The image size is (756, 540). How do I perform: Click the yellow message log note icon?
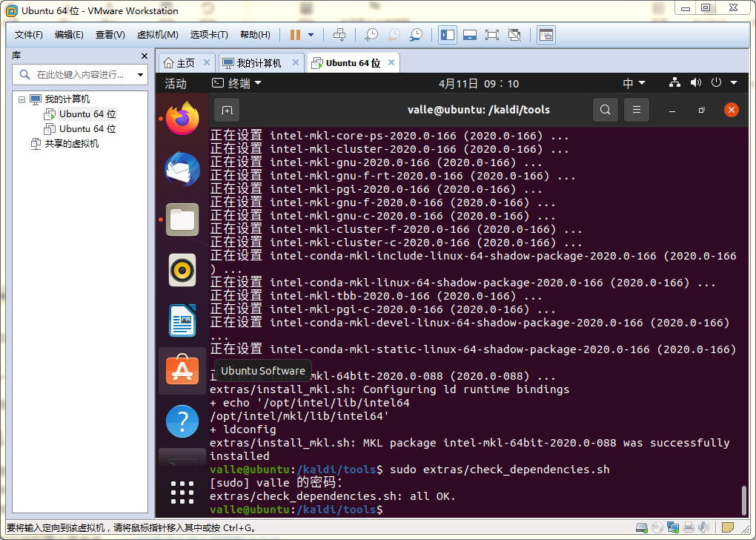pos(728,528)
